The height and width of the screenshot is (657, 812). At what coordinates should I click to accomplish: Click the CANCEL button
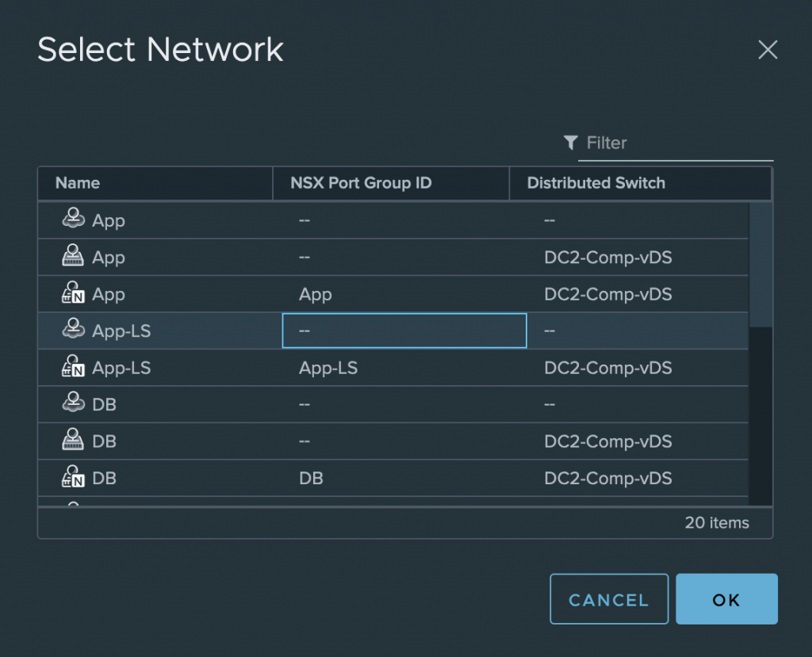coord(609,598)
